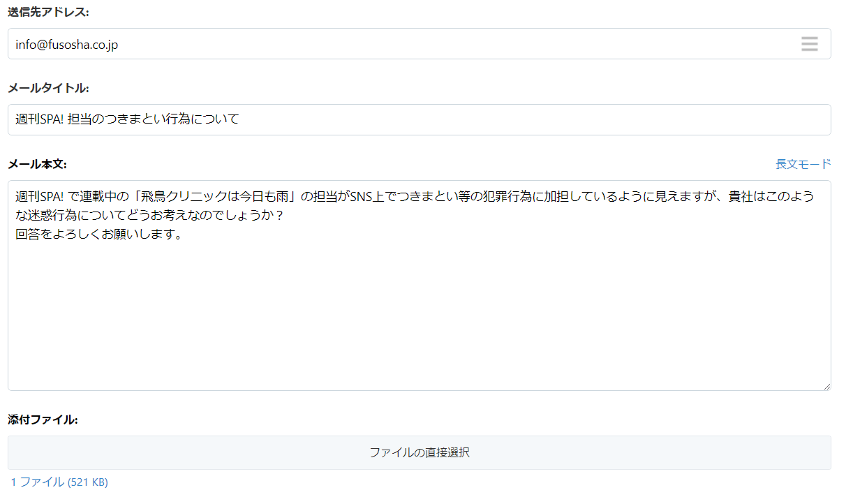The image size is (853, 504).
Task: Place cursor in the 回答をよろしくお願いします line
Action: click(99, 234)
